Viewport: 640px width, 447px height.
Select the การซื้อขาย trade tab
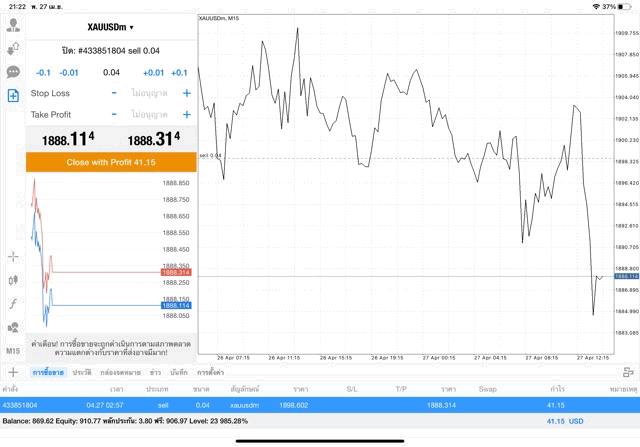tap(48, 372)
